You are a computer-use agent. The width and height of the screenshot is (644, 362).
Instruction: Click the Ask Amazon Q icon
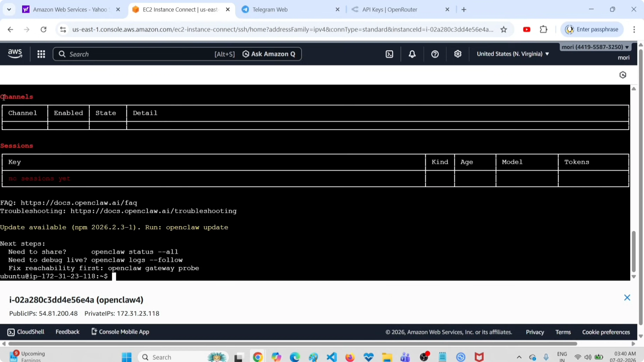(x=246, y=54)
